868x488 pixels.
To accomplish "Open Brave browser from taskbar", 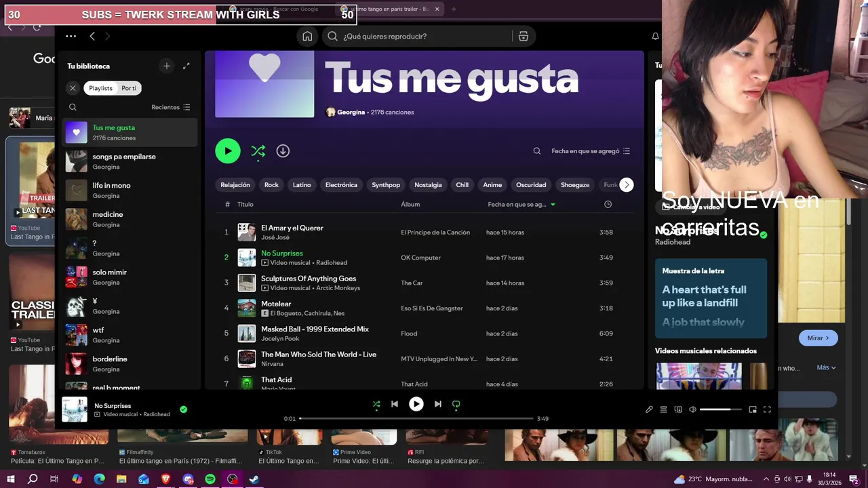I will click(x=166, y=479).
